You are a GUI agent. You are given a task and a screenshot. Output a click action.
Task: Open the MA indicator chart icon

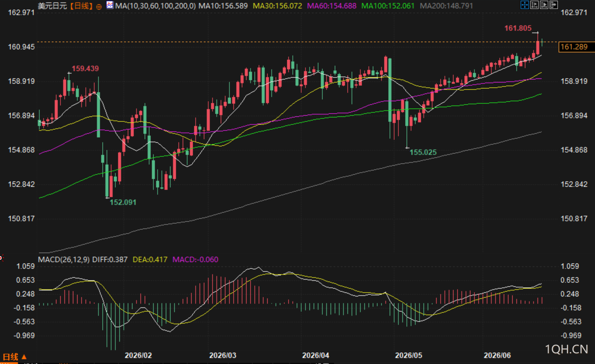pos(110,5)
